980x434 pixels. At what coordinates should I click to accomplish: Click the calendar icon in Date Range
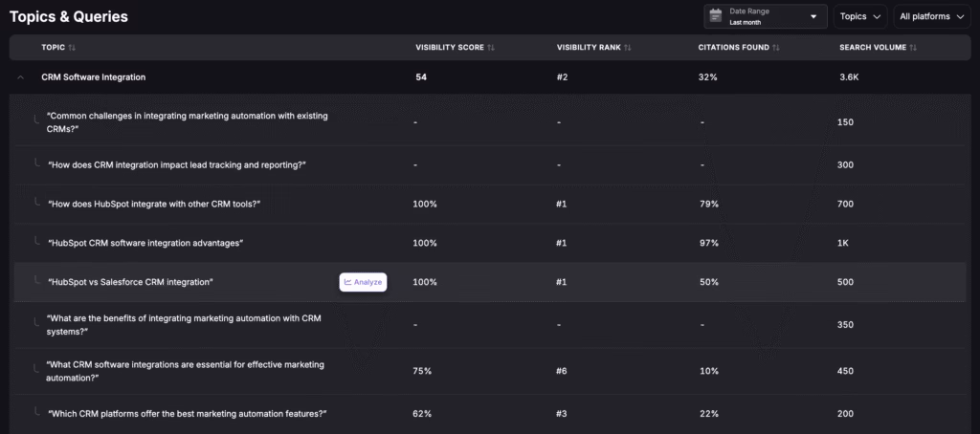tap(715, 15)
